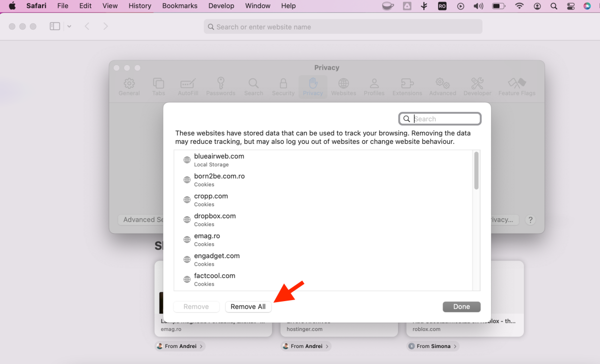
Task: Click the Spotlight search icon in menu bar
Action: click(553, 6)
